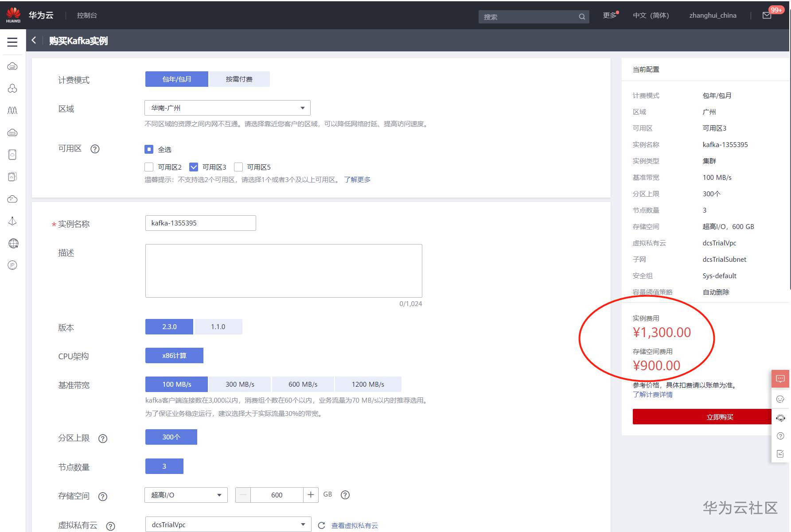Screen dimensions: 791x532
Task: Refresh the virtual private cloud list
Action: pyautogui.click(x=322, y=525)
